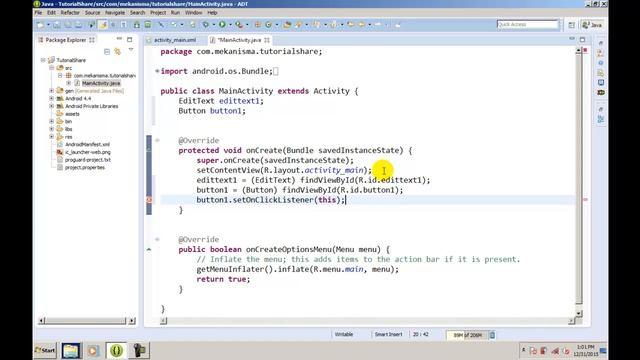The width and height of the screenshot is (640, 360).
Task: Click the media player taskbar icon
Action: 93,350
